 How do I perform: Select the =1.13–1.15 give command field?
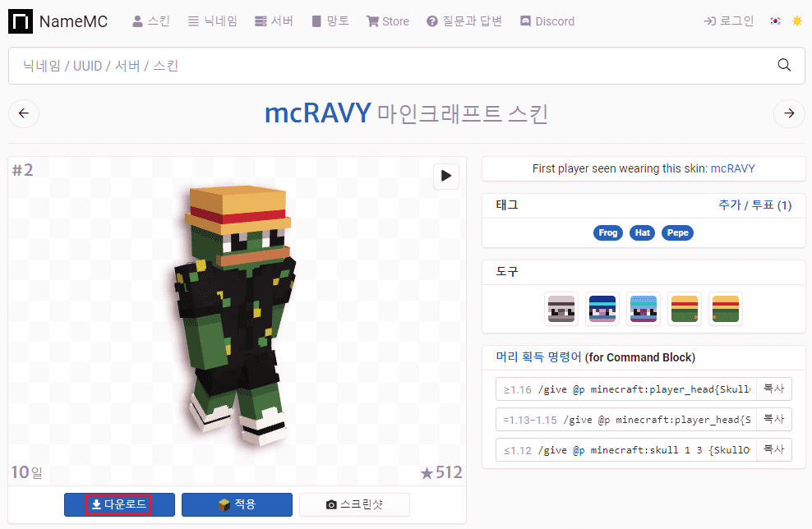tap(626, 420)
